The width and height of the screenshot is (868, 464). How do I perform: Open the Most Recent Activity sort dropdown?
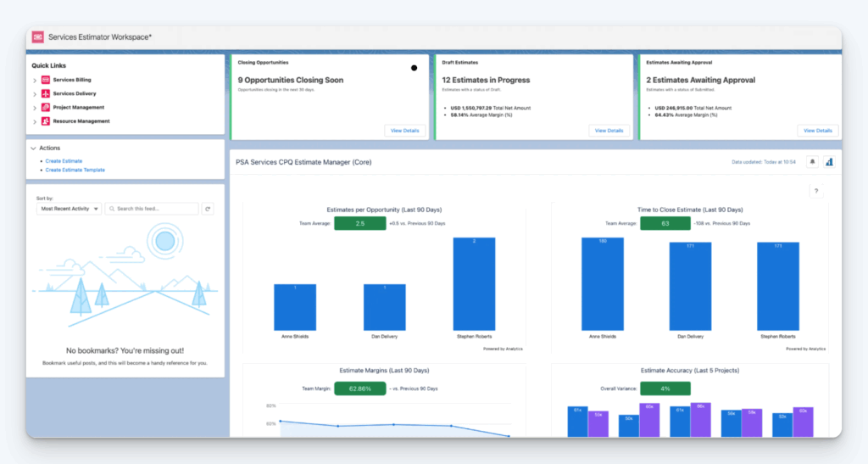click(x=70, y=209)
